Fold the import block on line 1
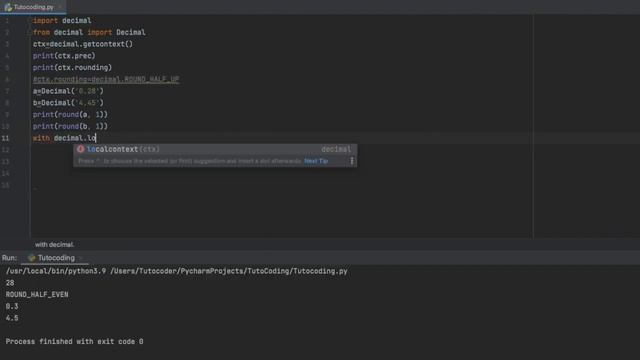Viewport: 640px width, 360px height. click(29, 20)
